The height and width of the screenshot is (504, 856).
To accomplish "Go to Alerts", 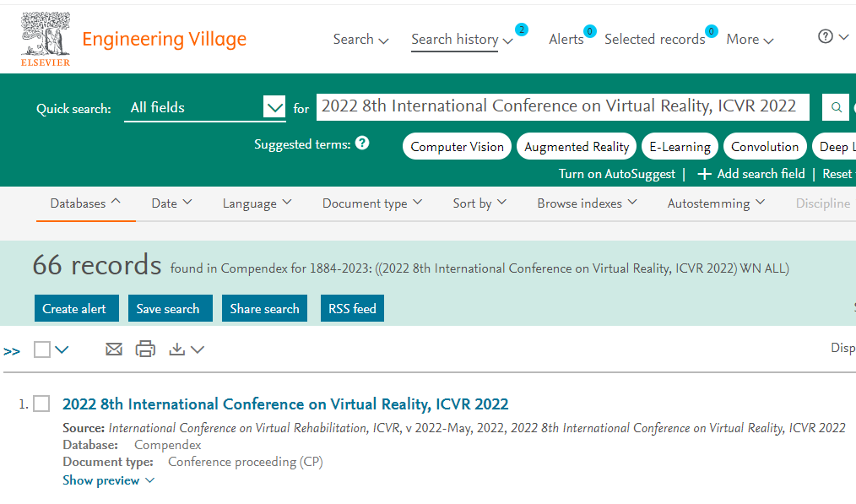I will point(566,40).
